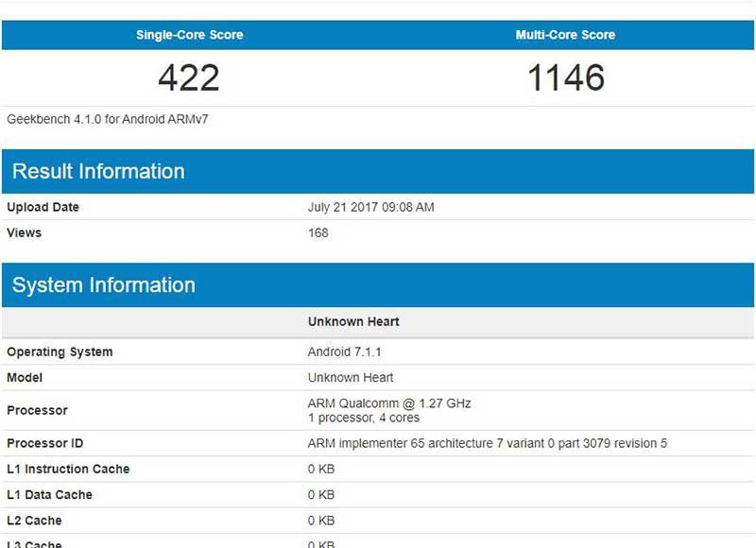Click the Multi-Core Score header

565,35
